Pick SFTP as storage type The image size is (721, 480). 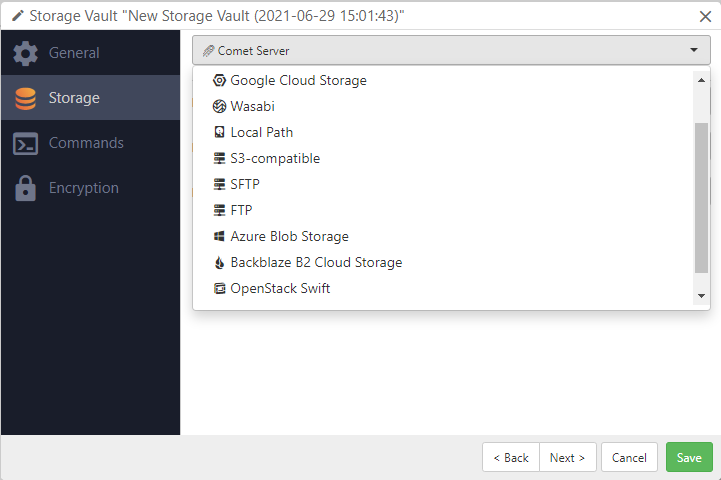246,184
